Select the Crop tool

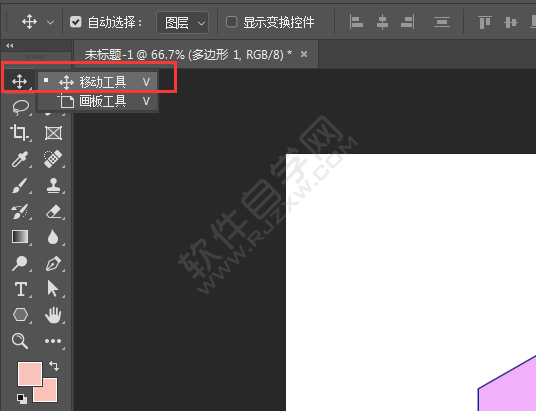coord(19,133)
